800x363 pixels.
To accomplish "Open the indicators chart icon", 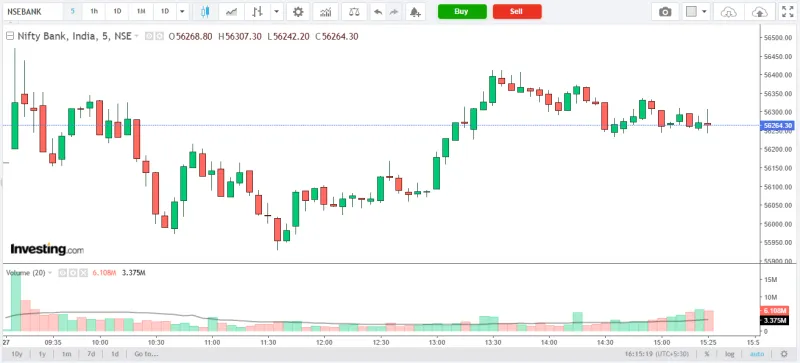I will [x=326, y=12].
